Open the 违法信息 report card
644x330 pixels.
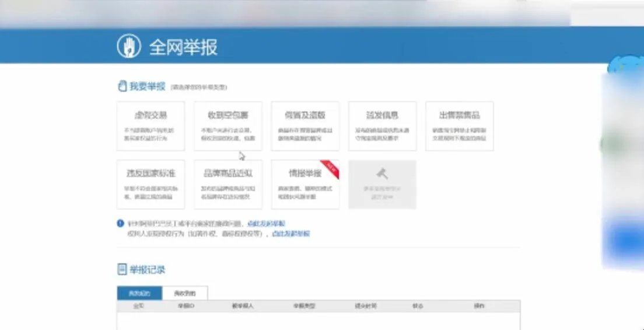click(383, 126)
